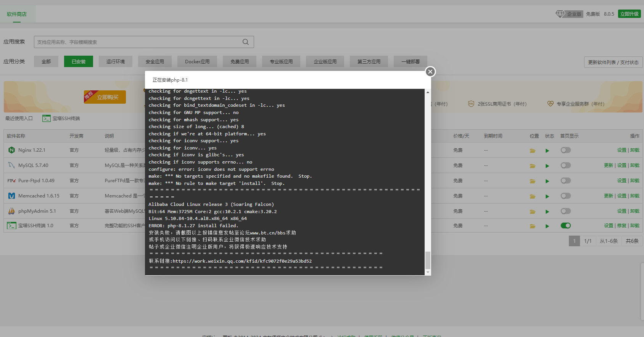Enable homepage display toggle for Nginx
The width and height of the screenshot is (644, 337).
566,150
